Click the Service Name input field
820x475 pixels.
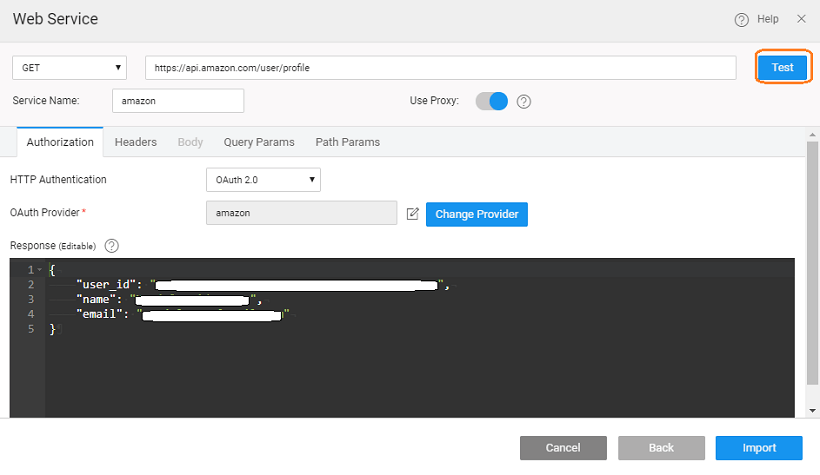(177, 101)
